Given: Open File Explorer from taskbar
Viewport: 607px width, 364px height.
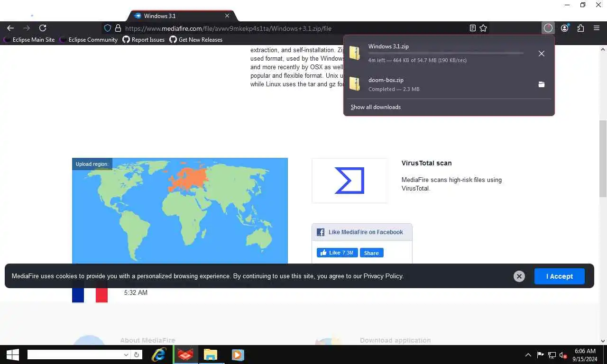Looking at the screenshot, I should (211, 355).
